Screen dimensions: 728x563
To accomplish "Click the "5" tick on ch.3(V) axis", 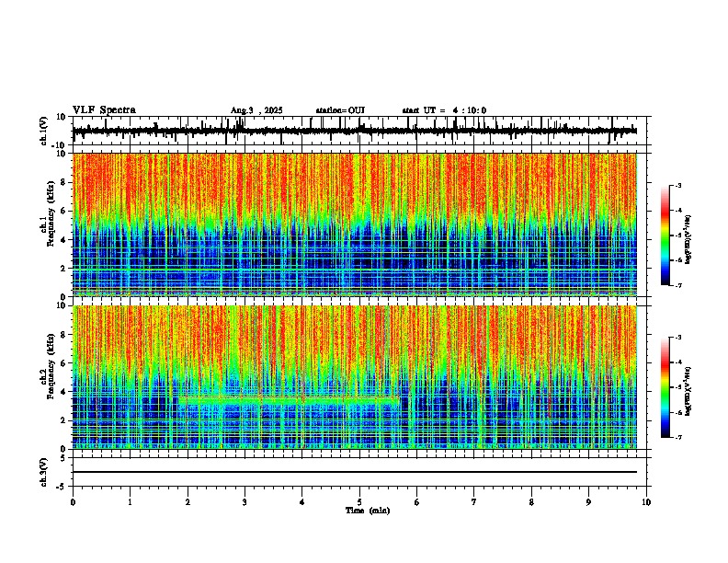I will pyautogui.click(x=64, y=458).
